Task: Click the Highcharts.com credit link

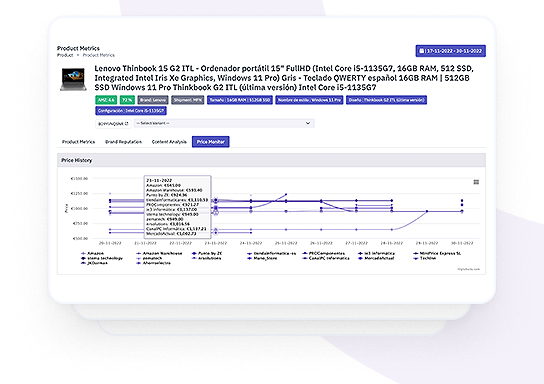Action: (468, 269)
